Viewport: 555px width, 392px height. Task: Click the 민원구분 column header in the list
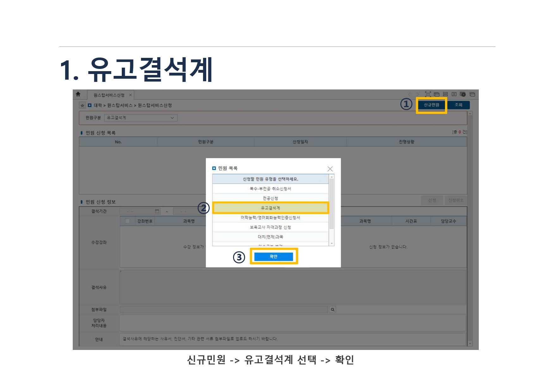(x=206, y=142)
